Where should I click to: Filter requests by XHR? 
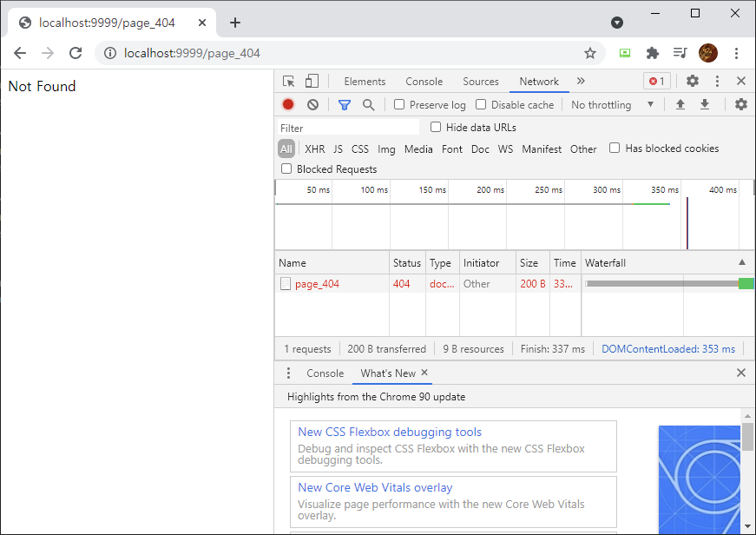pos(315,149)
